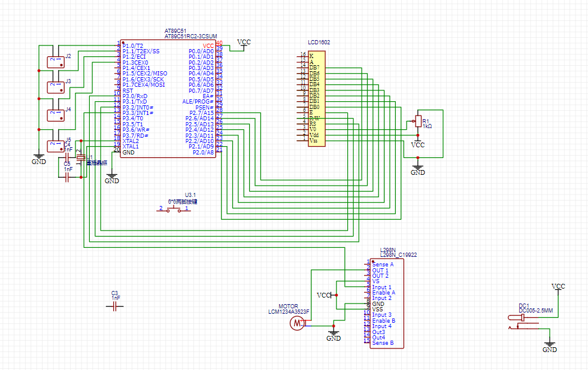Select the C5 capacitor symbol
588x370 pixels.
tap(67, 178)
